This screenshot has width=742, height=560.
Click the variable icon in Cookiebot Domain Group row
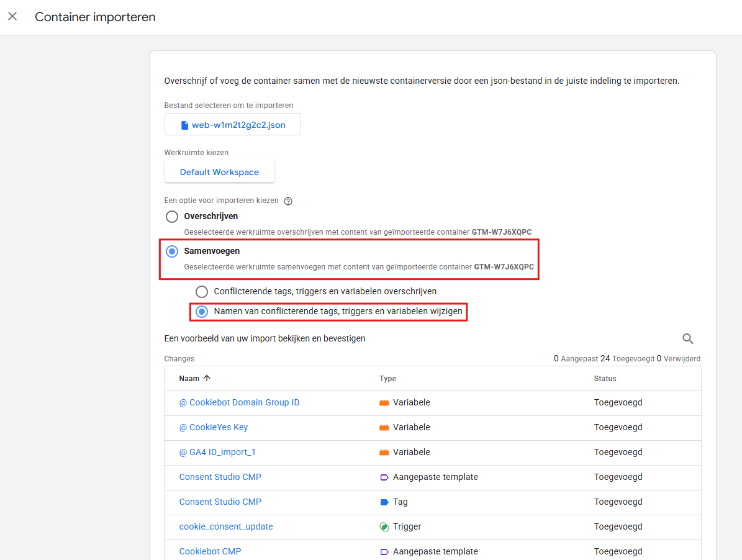click(384, 403)
